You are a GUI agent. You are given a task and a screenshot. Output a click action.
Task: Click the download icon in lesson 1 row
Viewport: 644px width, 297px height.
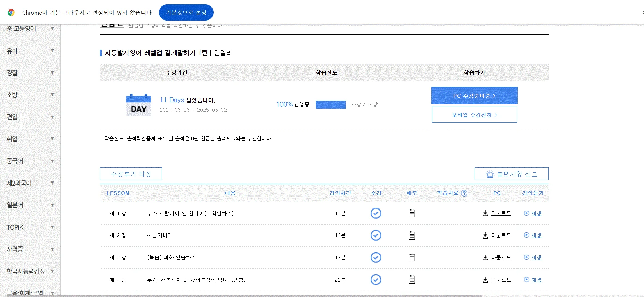coord(485,213)
